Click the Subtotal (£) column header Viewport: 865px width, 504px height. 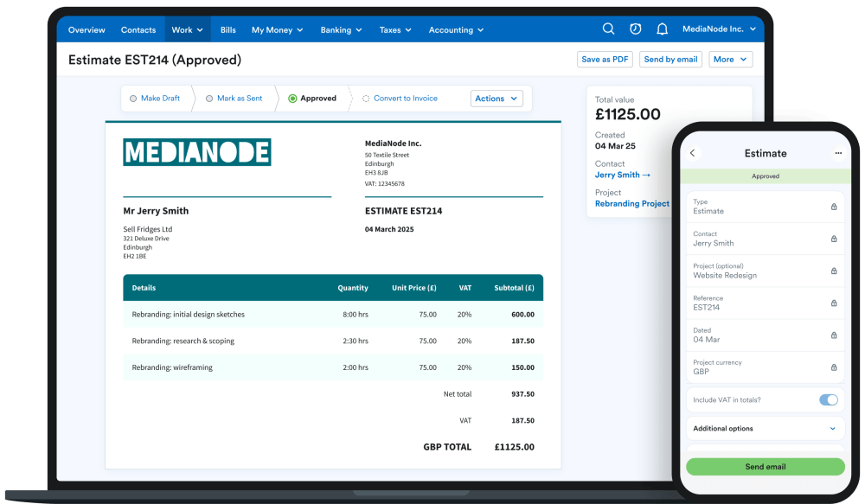[514, 288]
